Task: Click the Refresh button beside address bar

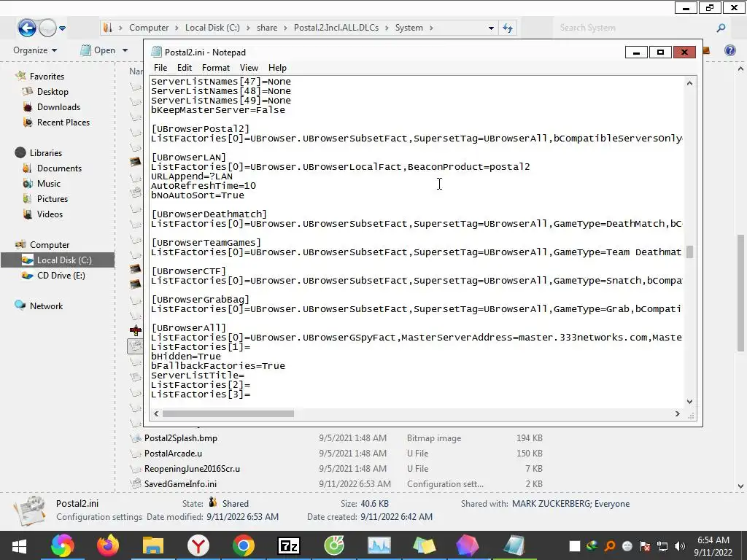Action: pos(508,28)
